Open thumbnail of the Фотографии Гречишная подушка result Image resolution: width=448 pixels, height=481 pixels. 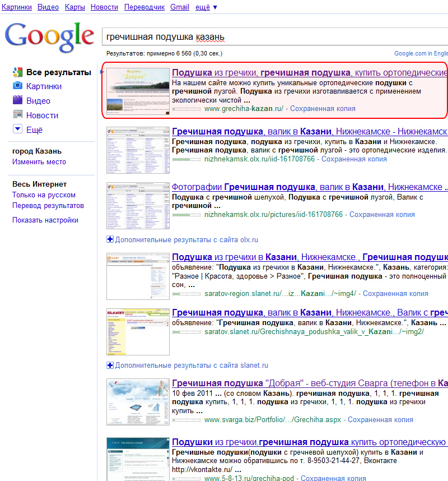[x=138, y=206]
